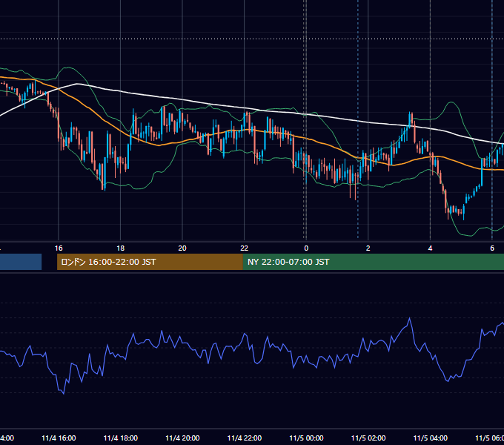Click the 11/5 04:00 time label

tap(431, 438)
